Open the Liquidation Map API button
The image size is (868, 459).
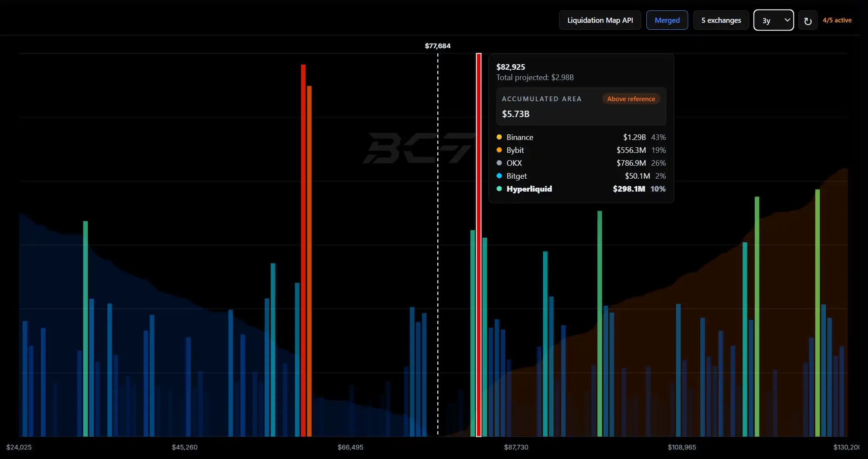click(x=600, y=20)
